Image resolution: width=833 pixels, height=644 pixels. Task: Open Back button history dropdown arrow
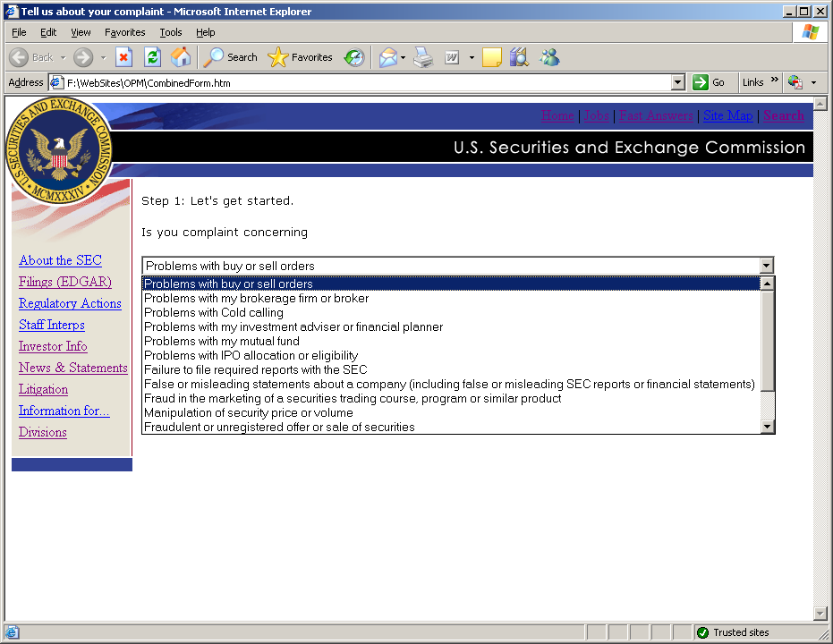(x=64, y=57)
